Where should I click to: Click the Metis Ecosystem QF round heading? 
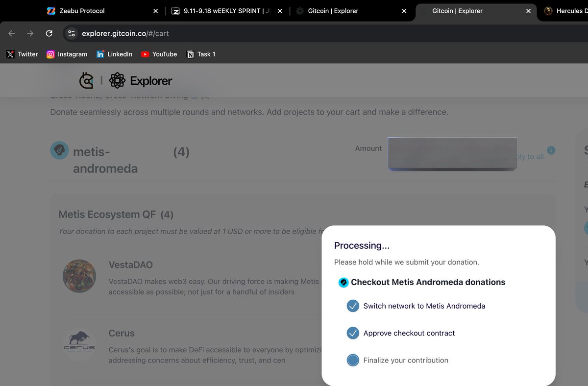click(x=116, y=215)
